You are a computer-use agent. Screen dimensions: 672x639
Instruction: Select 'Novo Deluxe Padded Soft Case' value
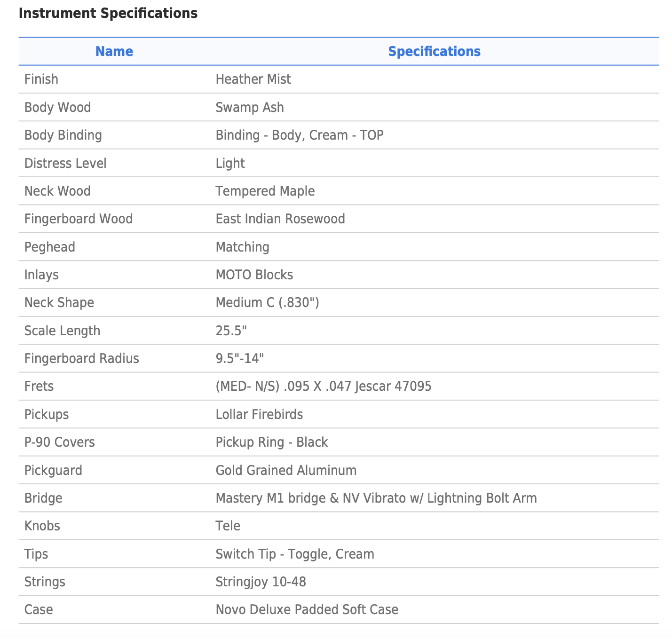(307, 609)
